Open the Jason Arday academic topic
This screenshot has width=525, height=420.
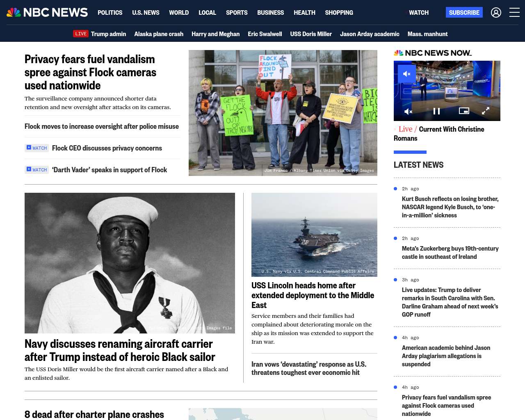pos(370,34)
